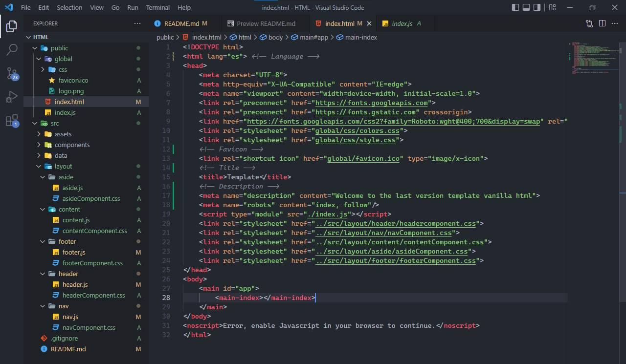Follow the fonts.googleapis.com preconnect link

372,103
